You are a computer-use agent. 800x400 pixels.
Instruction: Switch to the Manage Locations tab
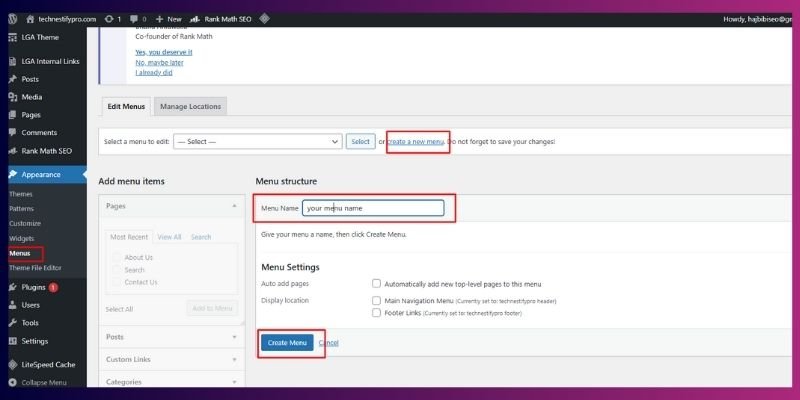[x=191, y=106]
